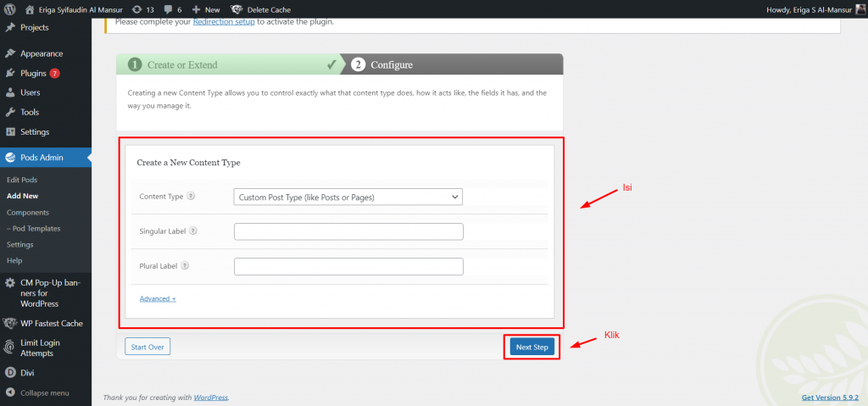Screen dimensions: 868x406
Task: Open the Content Type dropdown
Action: point(348,197)
